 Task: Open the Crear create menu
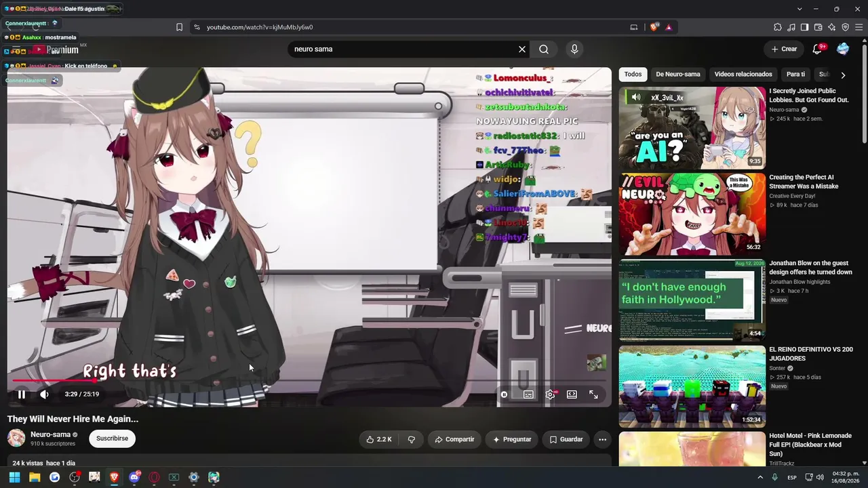point(784,49)
